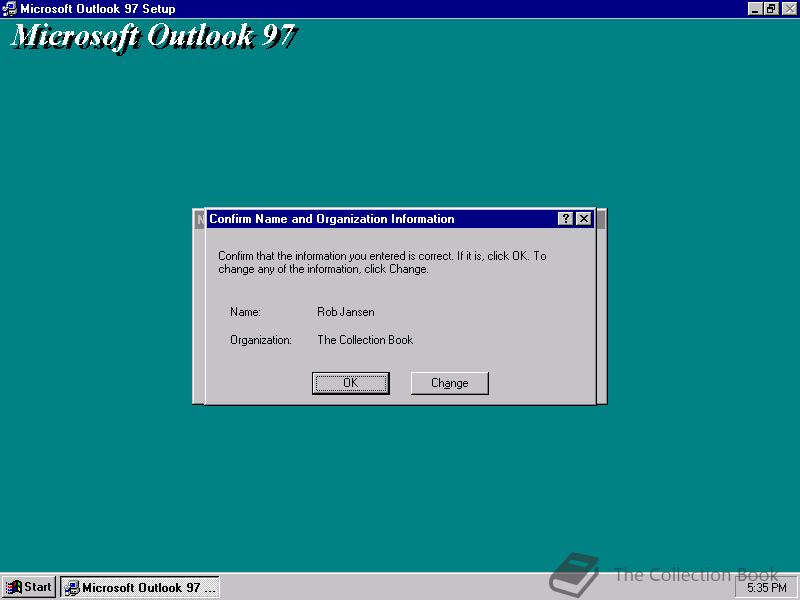Click the Name: label
This screenshot has height=600, width=800.
click(x=245, y=312)
